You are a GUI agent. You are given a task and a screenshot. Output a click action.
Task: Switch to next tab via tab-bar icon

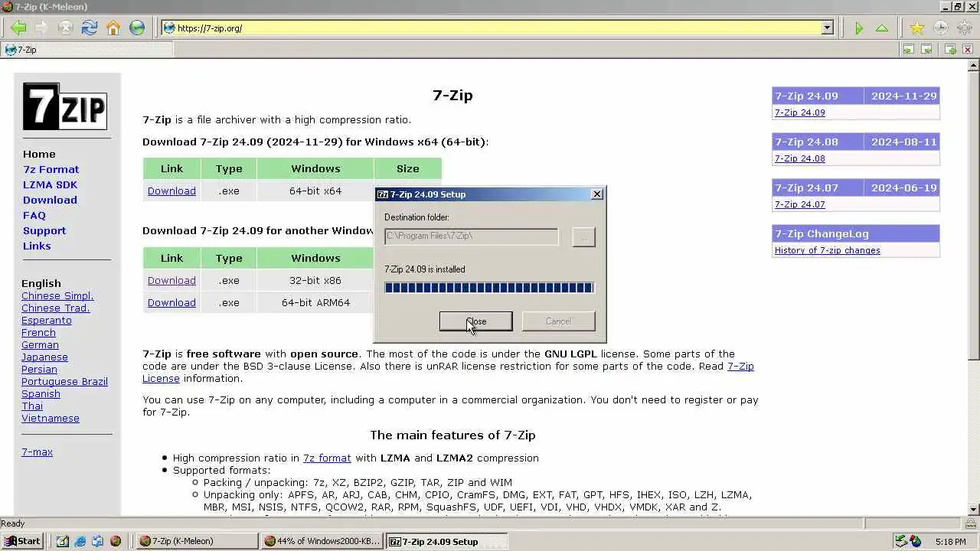tap(926, 50)
